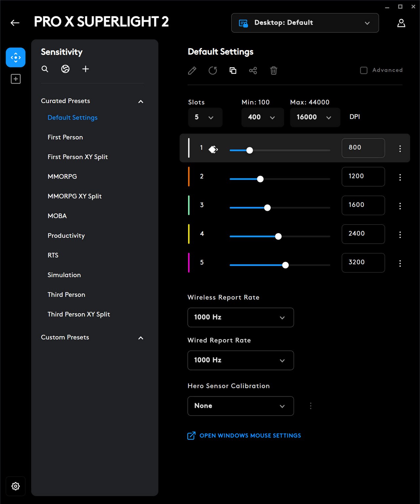The image size is (420, 504).
Task: Open the settings gear at bottom left
Action: (x=15, y=486)
